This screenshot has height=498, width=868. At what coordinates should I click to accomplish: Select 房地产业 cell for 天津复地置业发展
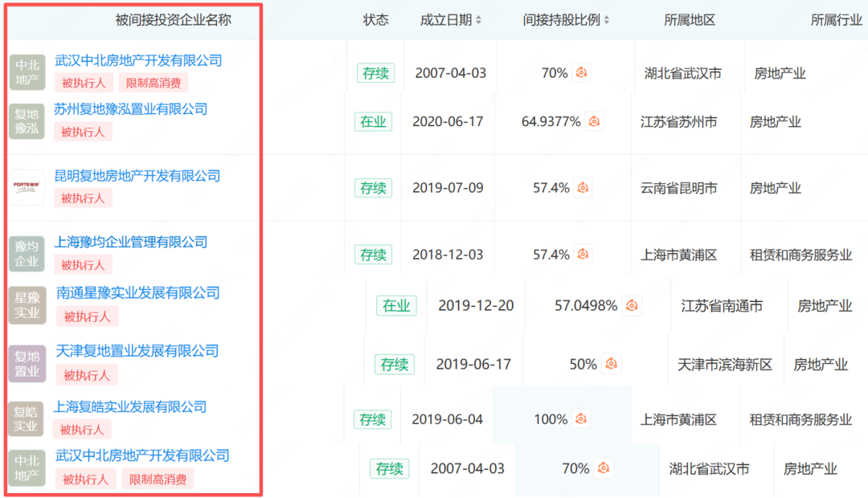point(821,364)
